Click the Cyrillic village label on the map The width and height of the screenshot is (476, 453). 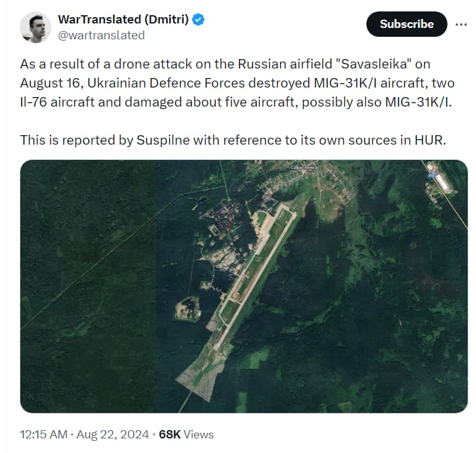[x=304, y=167]
